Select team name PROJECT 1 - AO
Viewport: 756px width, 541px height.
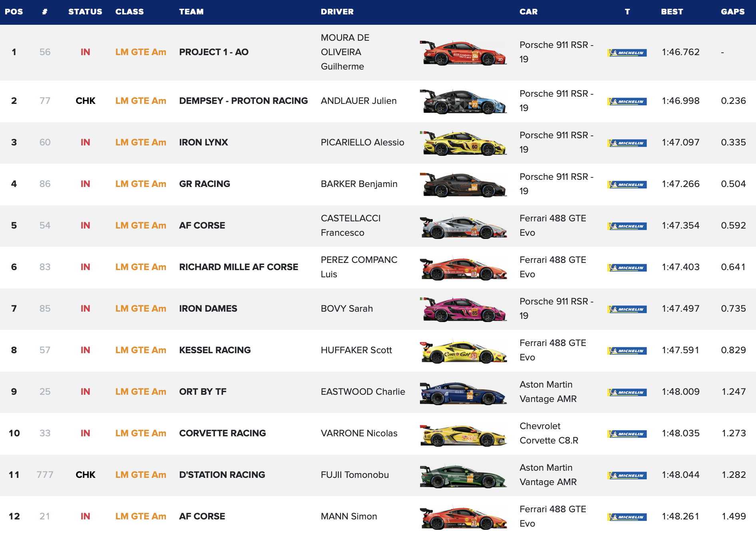(x=214, y=52)
